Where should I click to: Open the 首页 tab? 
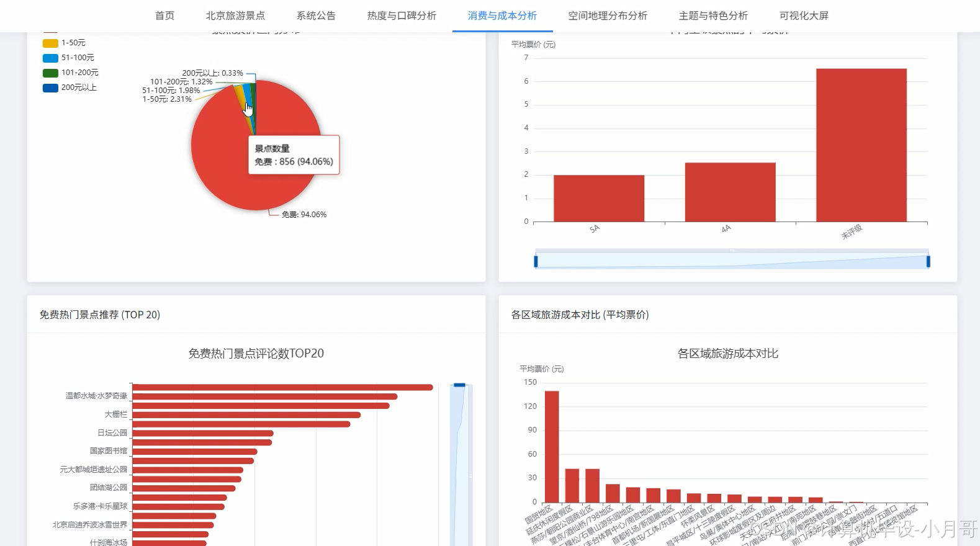point(164,16)
